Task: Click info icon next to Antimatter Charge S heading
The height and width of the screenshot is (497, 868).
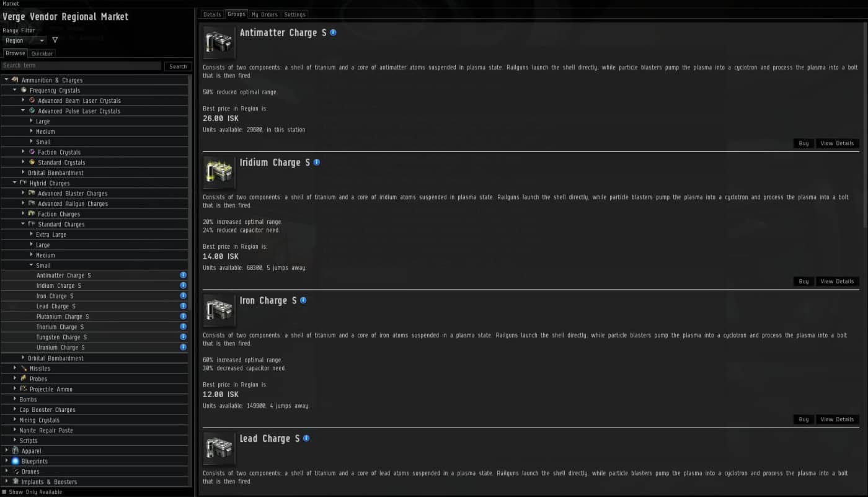Action: (x=333, y=32)
